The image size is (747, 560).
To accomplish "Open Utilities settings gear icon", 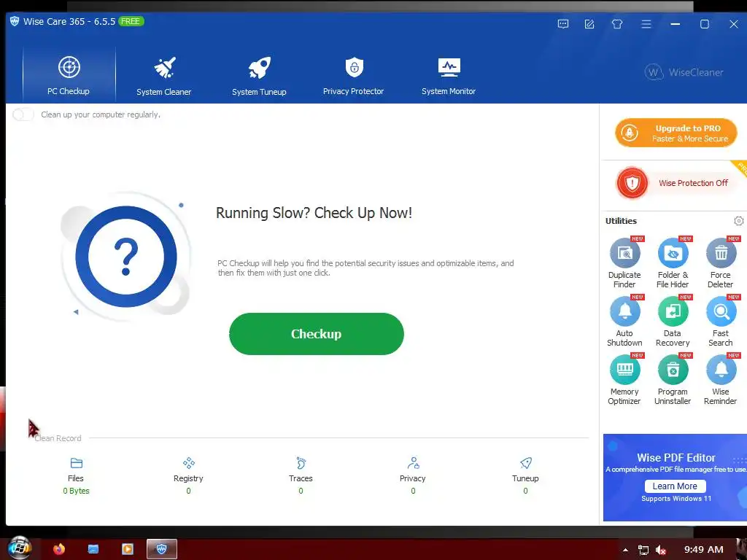I will (x=738, y=221).
